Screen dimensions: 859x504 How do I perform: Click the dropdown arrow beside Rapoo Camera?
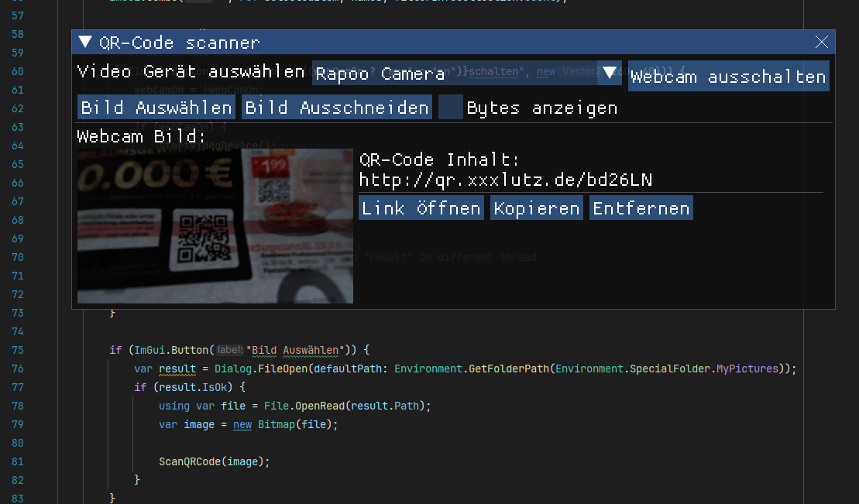point(610,73)
